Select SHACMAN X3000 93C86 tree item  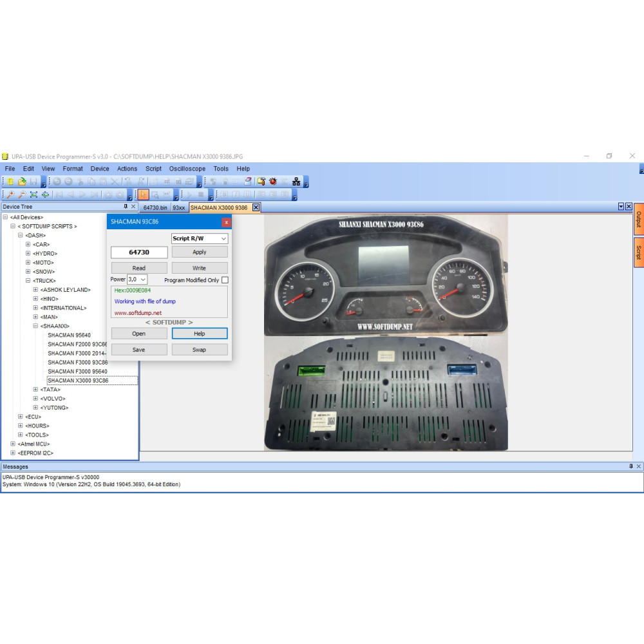[x=78, y=381]
